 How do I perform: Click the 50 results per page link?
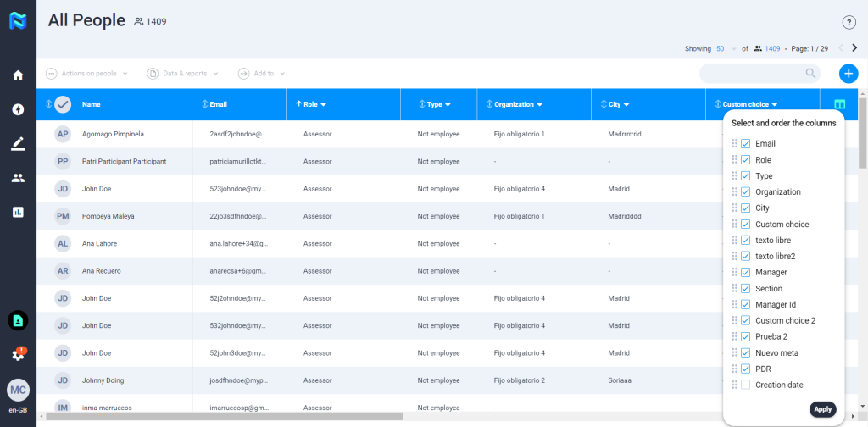click(721, 48)
